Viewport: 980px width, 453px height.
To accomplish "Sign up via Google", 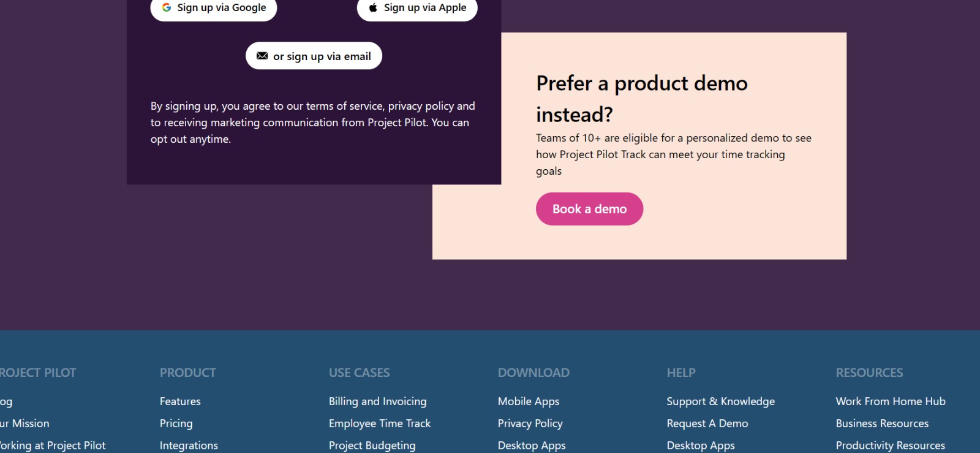I will coord(213,7).
